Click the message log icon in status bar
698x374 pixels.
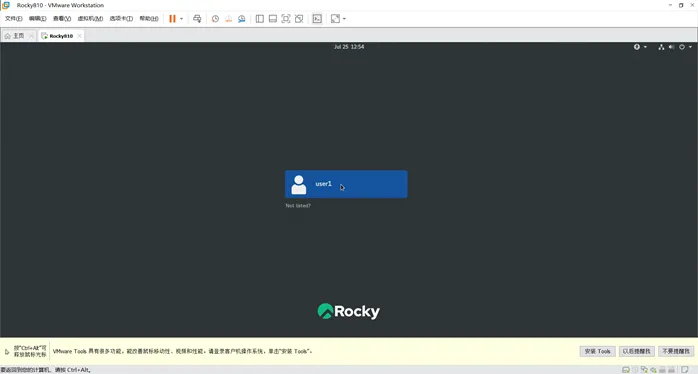click(685, 370)
